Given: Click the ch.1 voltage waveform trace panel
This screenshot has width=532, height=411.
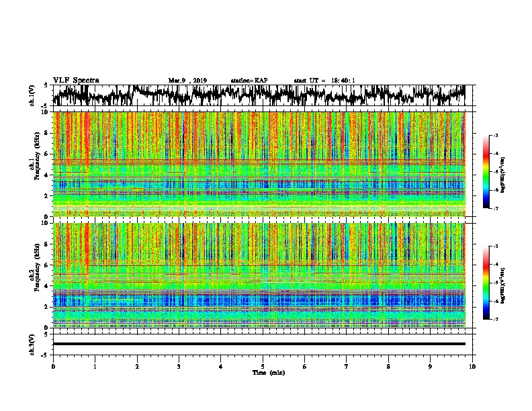Looking at the screenshot, I should [262, 95].
